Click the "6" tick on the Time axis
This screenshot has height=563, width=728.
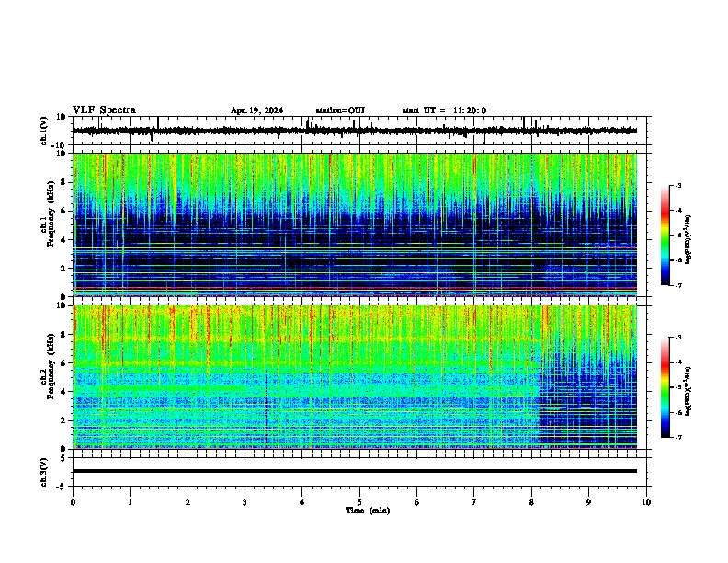(417, 502)
